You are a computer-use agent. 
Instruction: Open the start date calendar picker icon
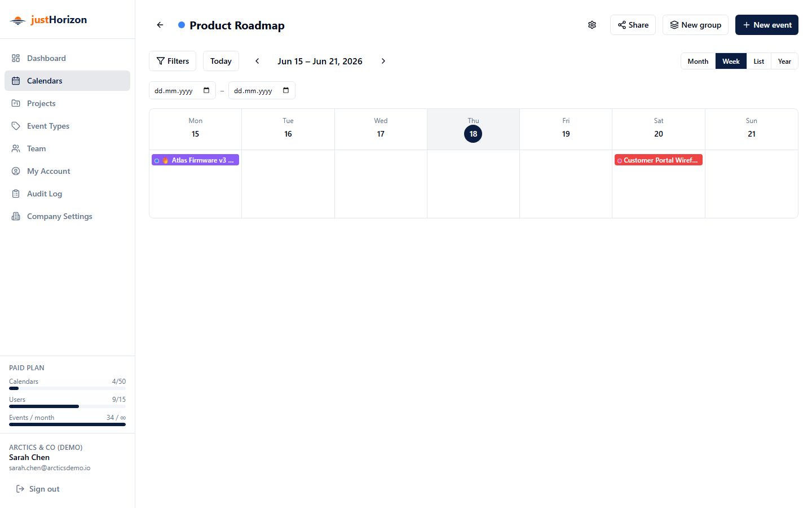click(206, 90)
